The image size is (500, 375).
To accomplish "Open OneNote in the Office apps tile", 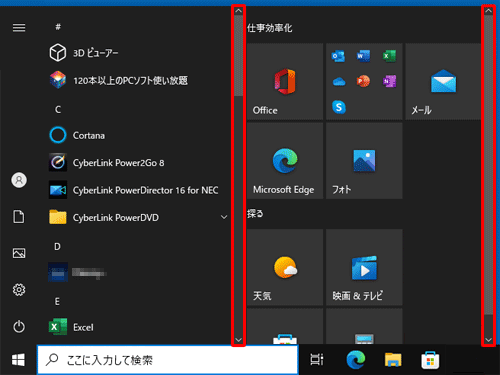I will pyautogui.click(x=389, y=81).
